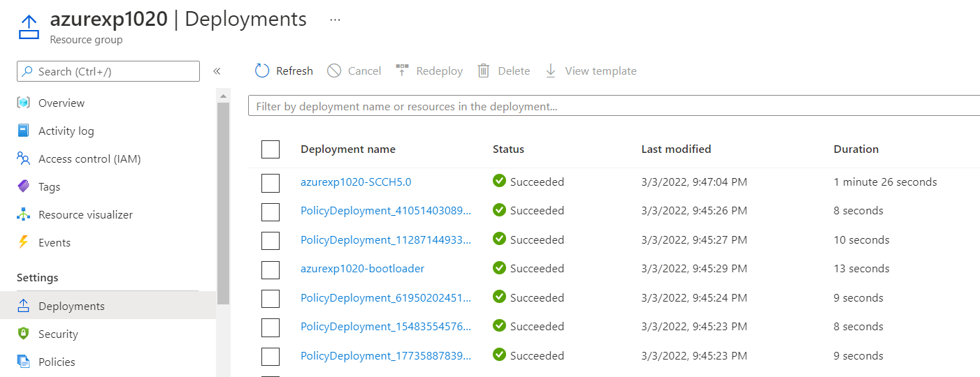This screenshot has height=377, width=980.
Task: Click the View template button label
Action: tap(600, 71)
